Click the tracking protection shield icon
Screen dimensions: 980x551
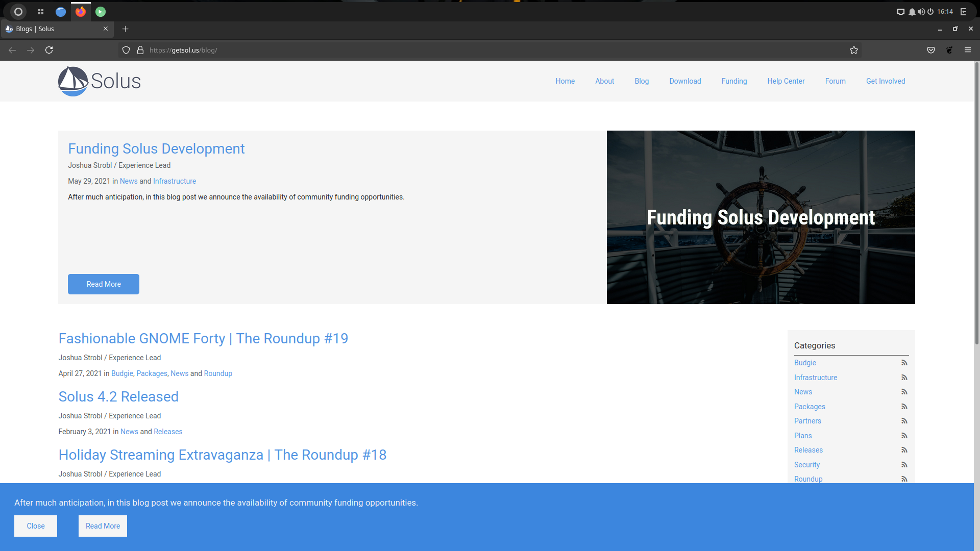pyautogui.click(x=126, y=50)
